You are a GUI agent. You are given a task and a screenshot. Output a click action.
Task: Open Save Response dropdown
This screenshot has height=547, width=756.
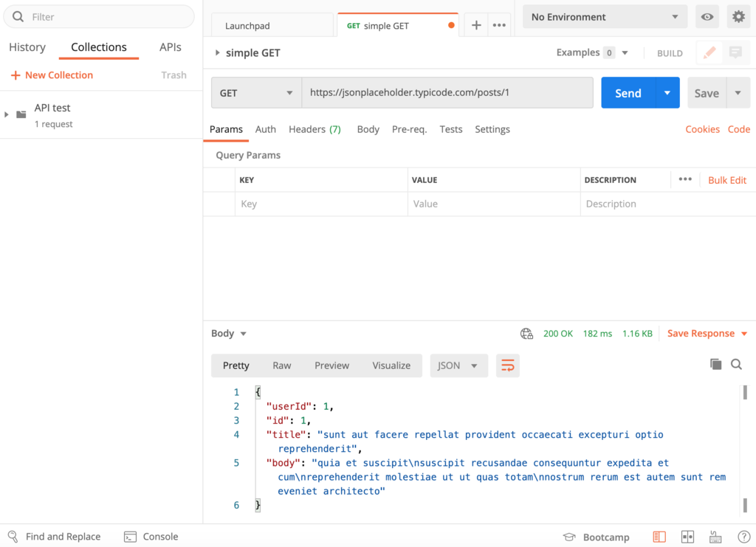pos(707,334)
